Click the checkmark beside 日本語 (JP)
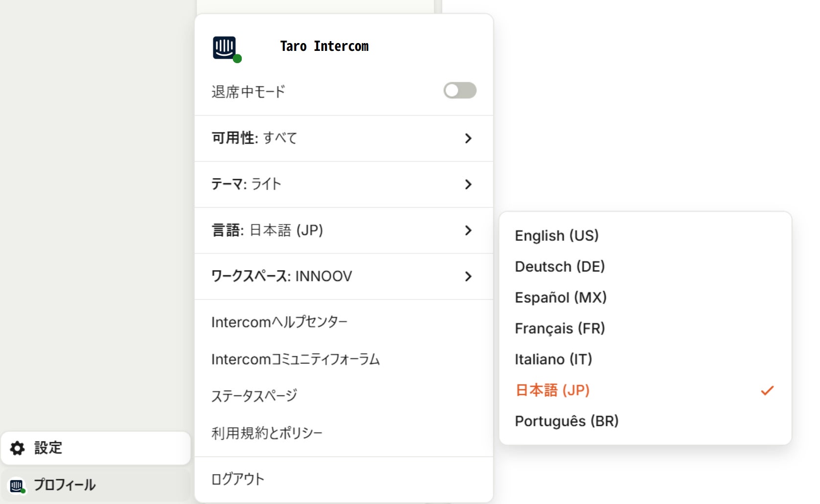 tap(767, 390)
